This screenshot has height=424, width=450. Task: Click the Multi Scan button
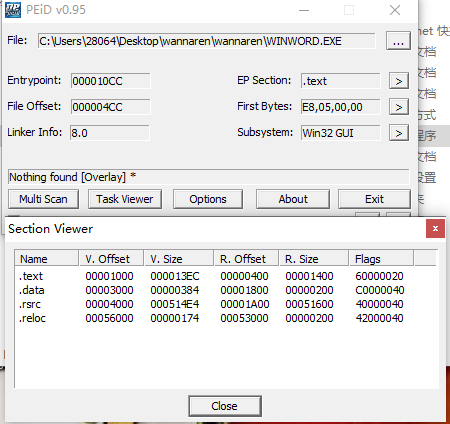(43, 199)
